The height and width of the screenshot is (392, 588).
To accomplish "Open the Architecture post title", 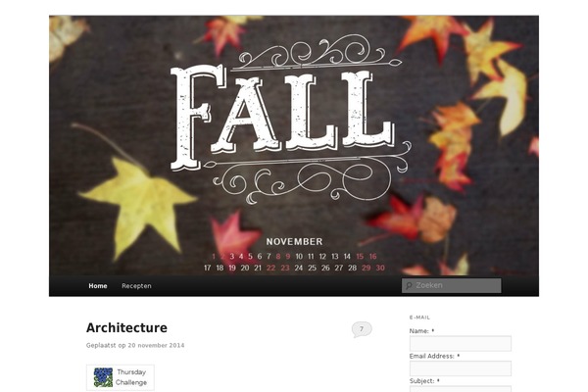I will pyautogui.click(x=126, y=327).
